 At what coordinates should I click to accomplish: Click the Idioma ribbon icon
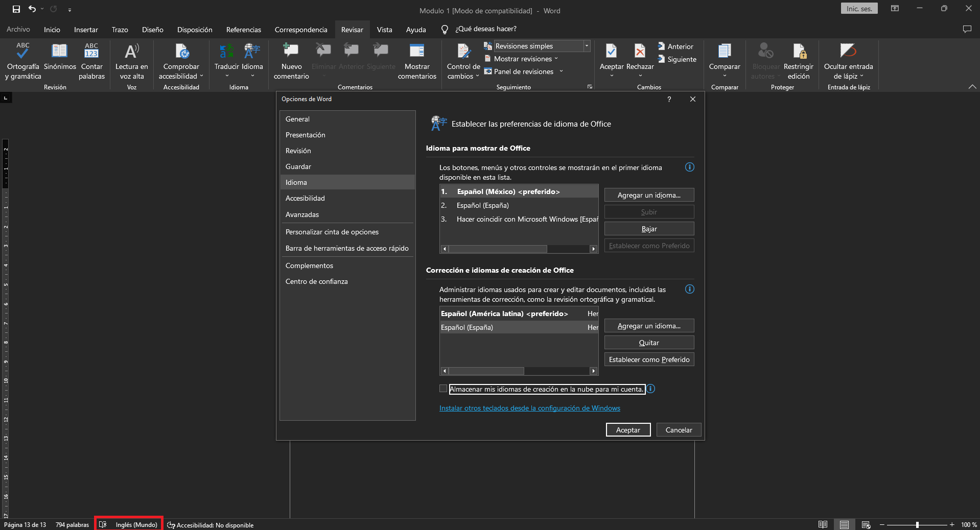[252, 60]
